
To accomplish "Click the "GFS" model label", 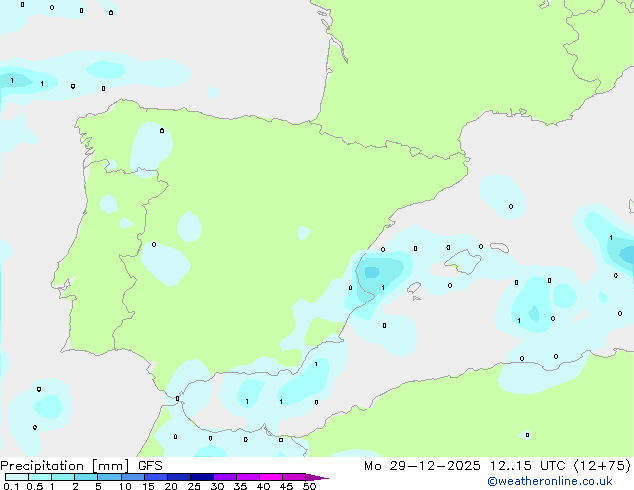I will tap(150, 466).
